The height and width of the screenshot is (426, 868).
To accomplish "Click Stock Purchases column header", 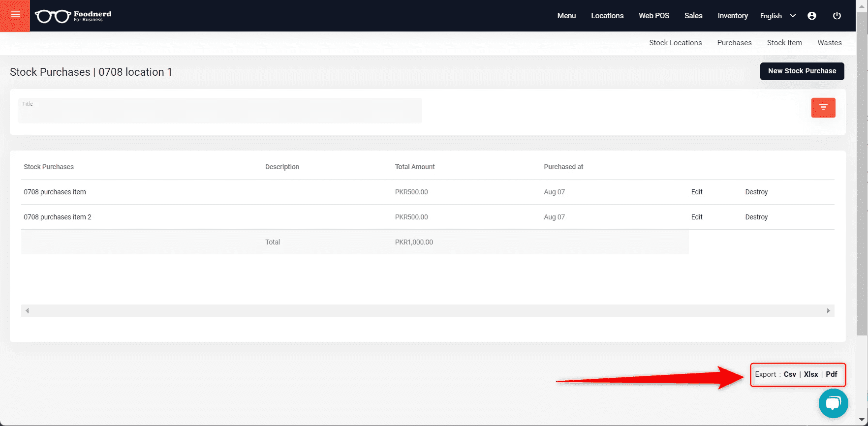I will click(49, 167).
